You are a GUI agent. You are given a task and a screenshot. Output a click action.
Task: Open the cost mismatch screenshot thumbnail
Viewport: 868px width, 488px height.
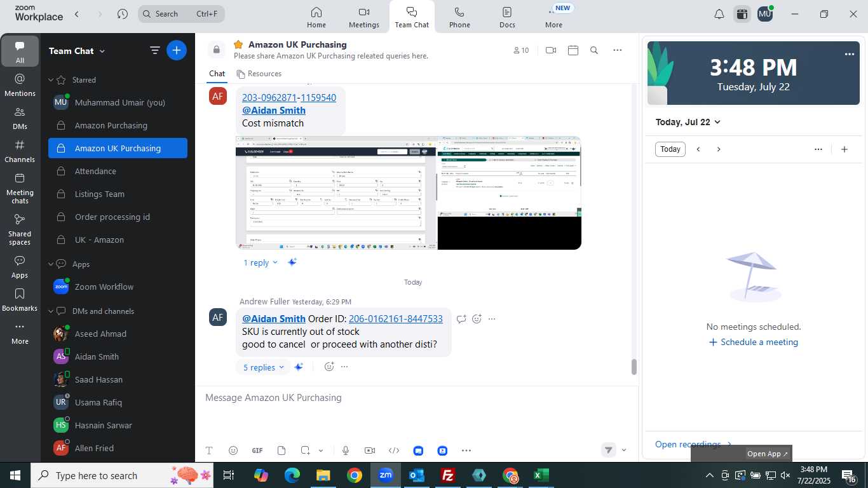click(x=409, y=193)
